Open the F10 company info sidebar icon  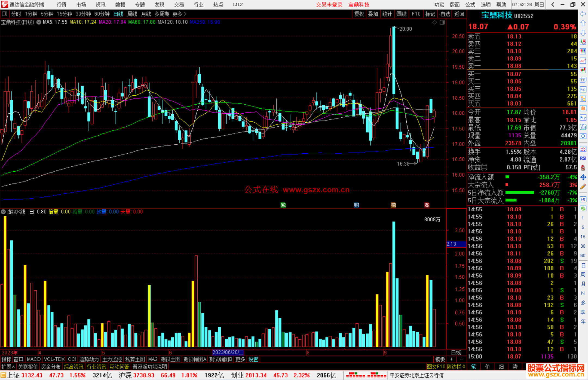tap(583, 89)
